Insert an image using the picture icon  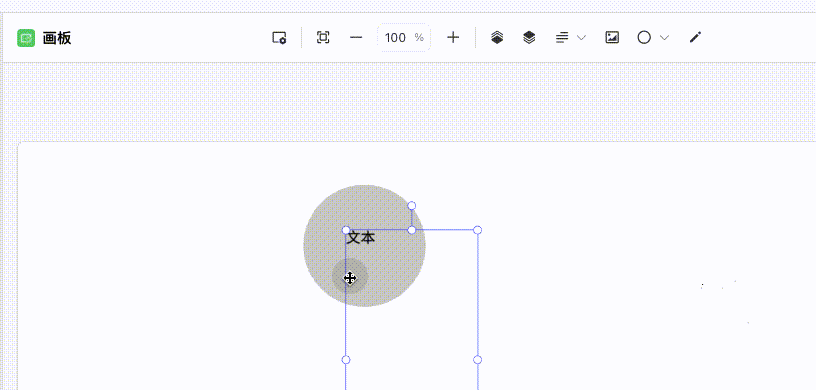click(612, 37)
